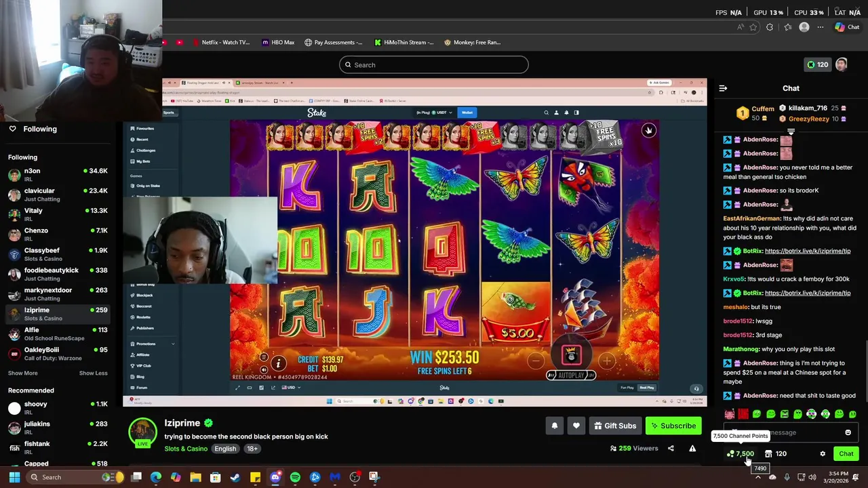Viewport: 868px width, 488px height.
Task: Click the English language tag
Action: coord(225,449)
